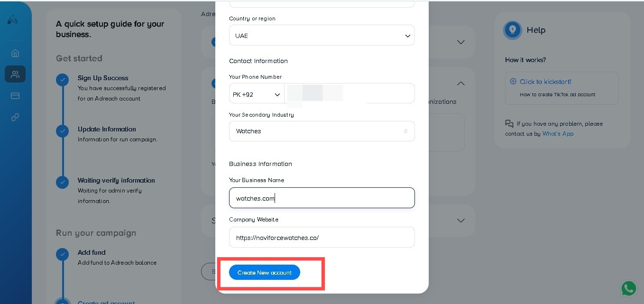The width and height of the screenshot is (644, 304).
Task: Expand the bottom collapsed section chevron
Action: click(x=460, y=221)
